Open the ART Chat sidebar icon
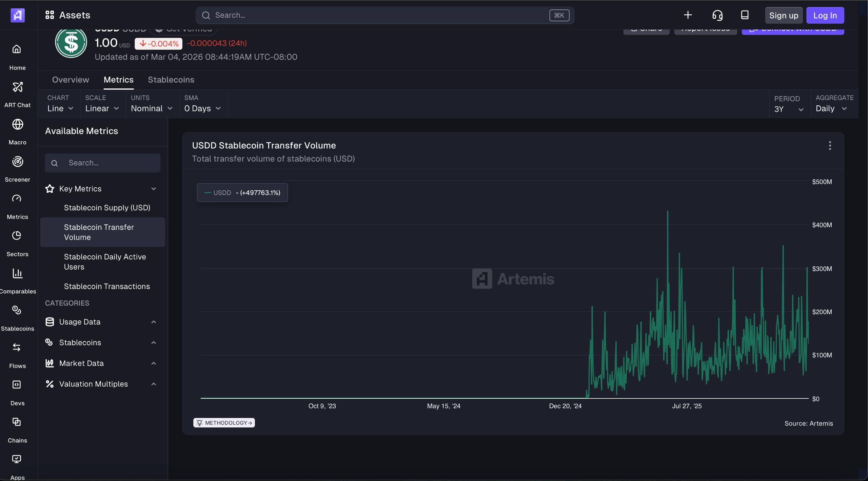Viewport: 868px width, 481px height. point(17,87)
